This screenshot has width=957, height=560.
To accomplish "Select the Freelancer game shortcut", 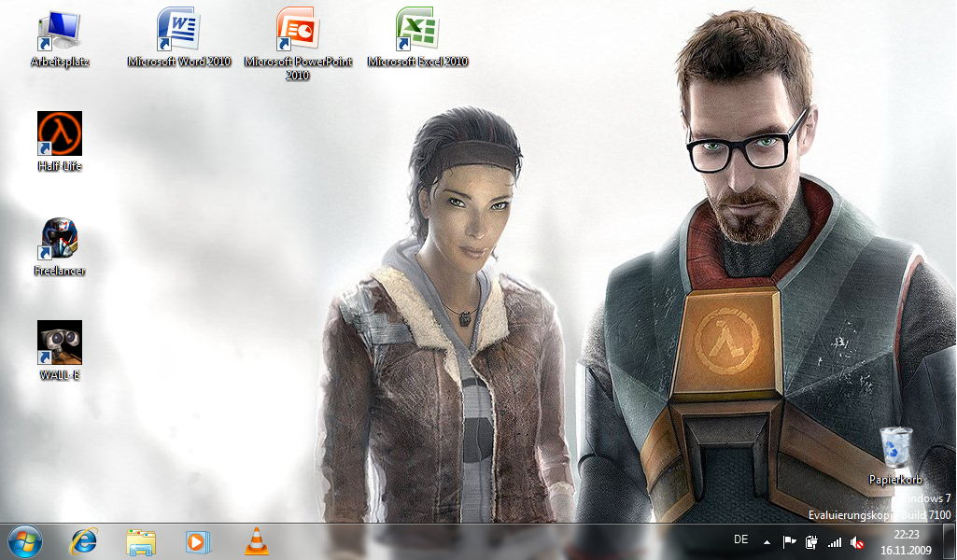I will [x=59, y=239].
